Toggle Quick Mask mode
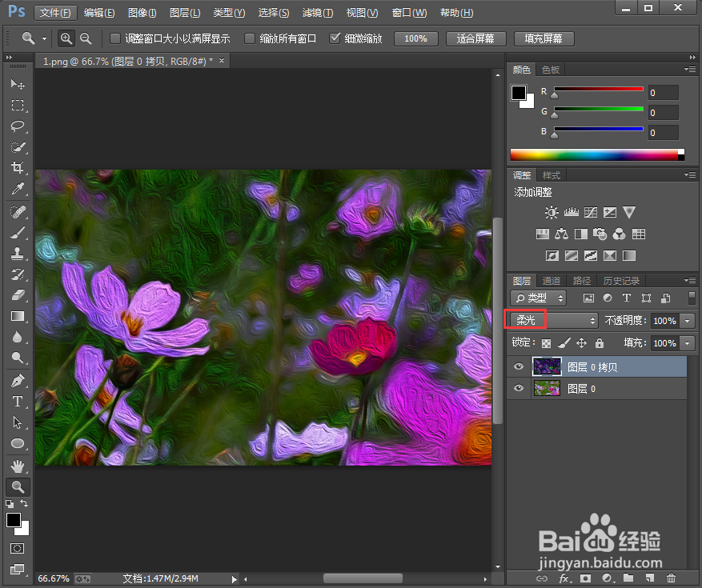The width and height of the screenshot is (702, 588). (x=18, y=549)
